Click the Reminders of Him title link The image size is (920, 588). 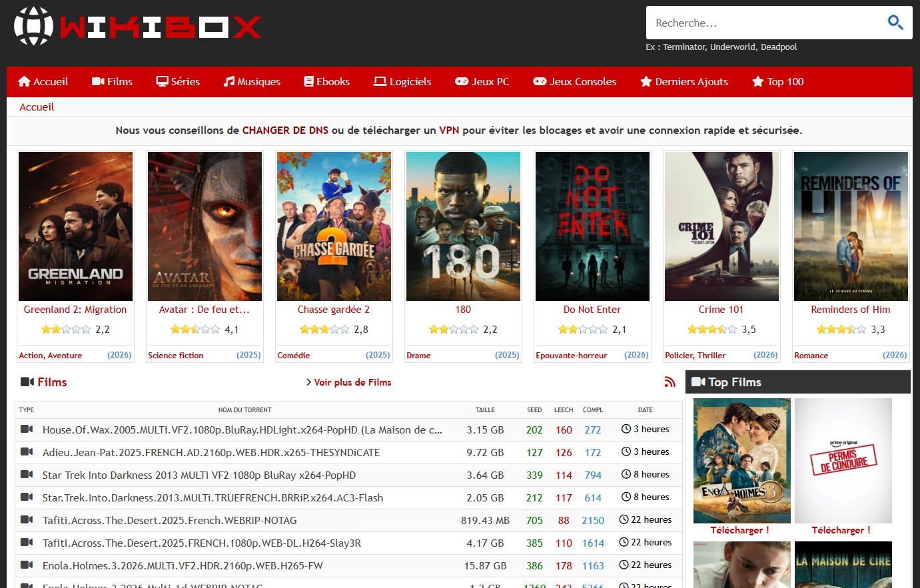pyautogui.click(x=851, y=310)
